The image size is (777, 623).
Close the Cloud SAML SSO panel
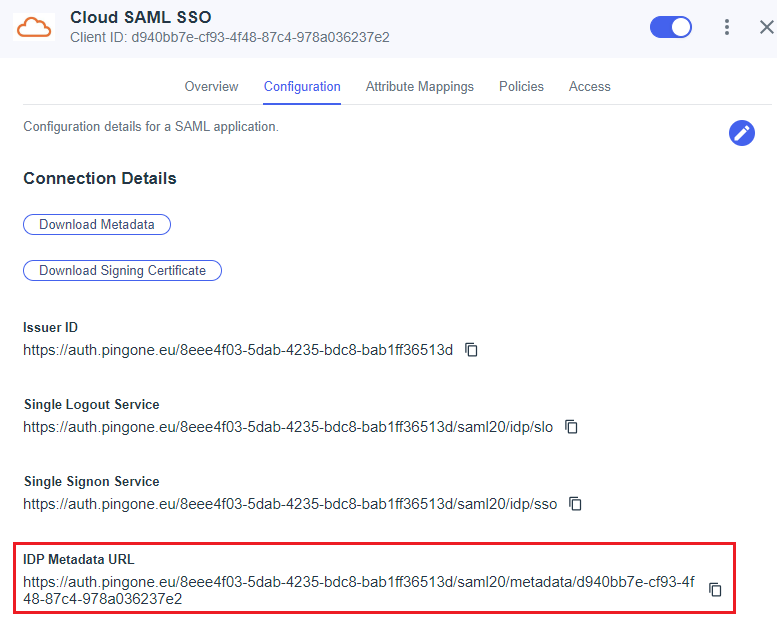[x=765, y=27]
